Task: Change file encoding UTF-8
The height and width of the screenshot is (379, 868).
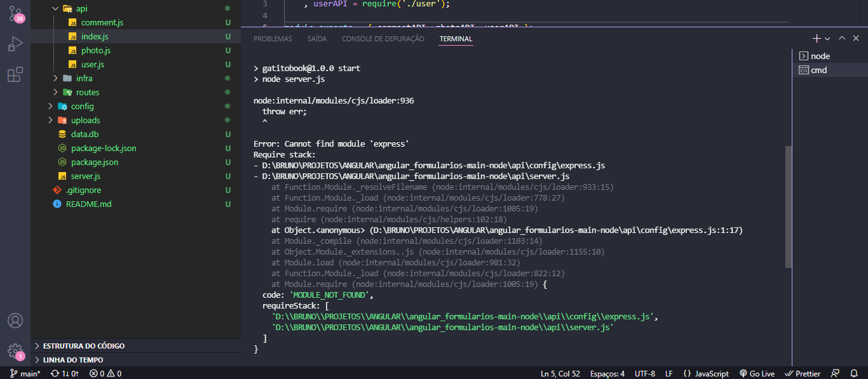Action: pyautogui.click(x=644, y=373)
